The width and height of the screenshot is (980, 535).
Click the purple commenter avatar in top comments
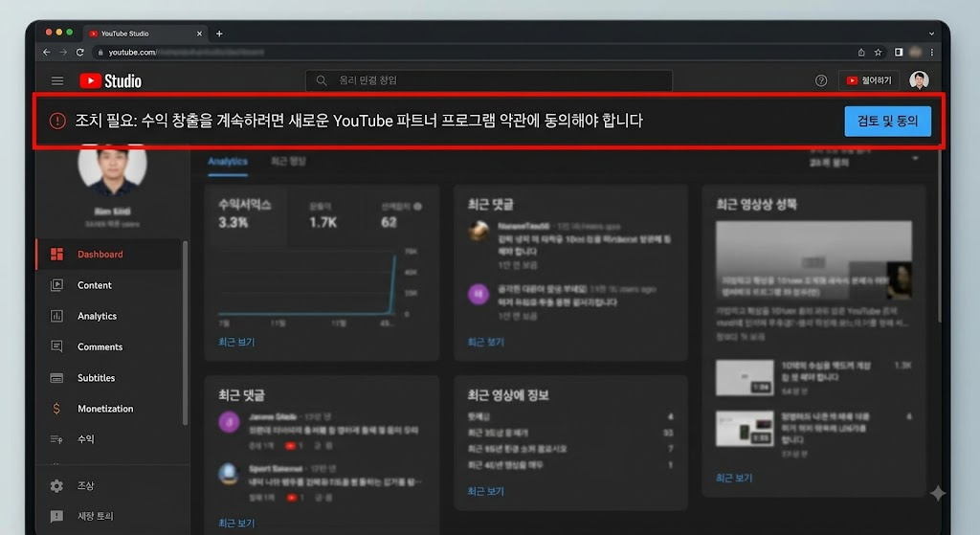click(479, 294)
